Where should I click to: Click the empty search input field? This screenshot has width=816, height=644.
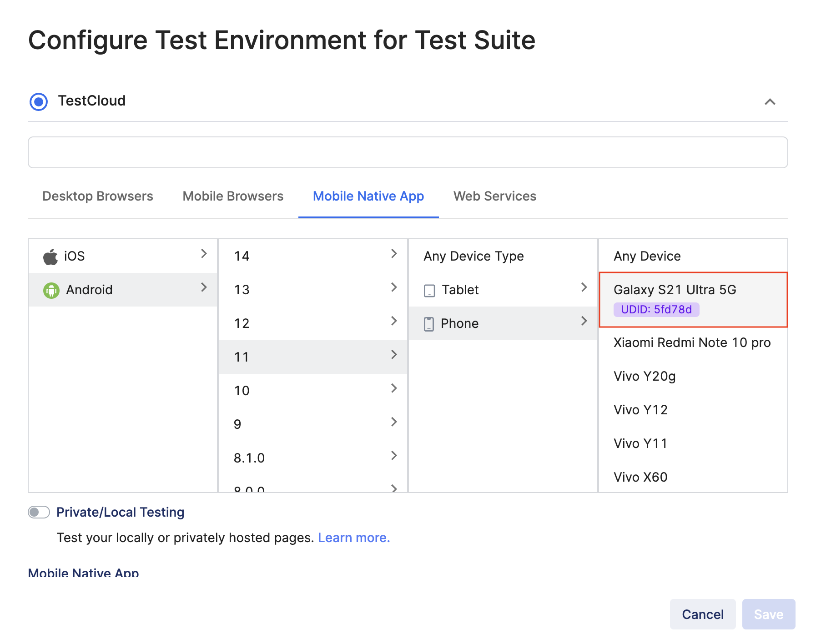point(408,152)
